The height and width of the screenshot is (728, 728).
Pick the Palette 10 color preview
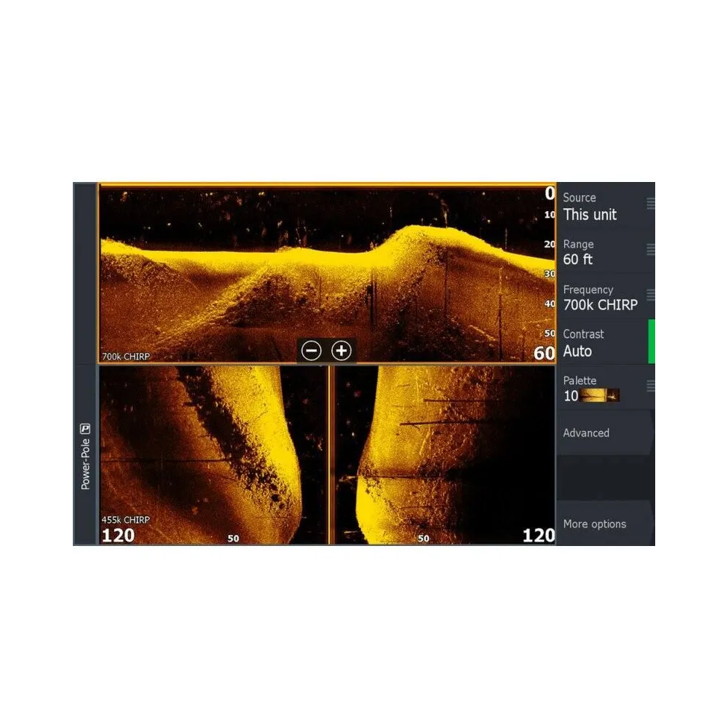(x=600, y=396)
